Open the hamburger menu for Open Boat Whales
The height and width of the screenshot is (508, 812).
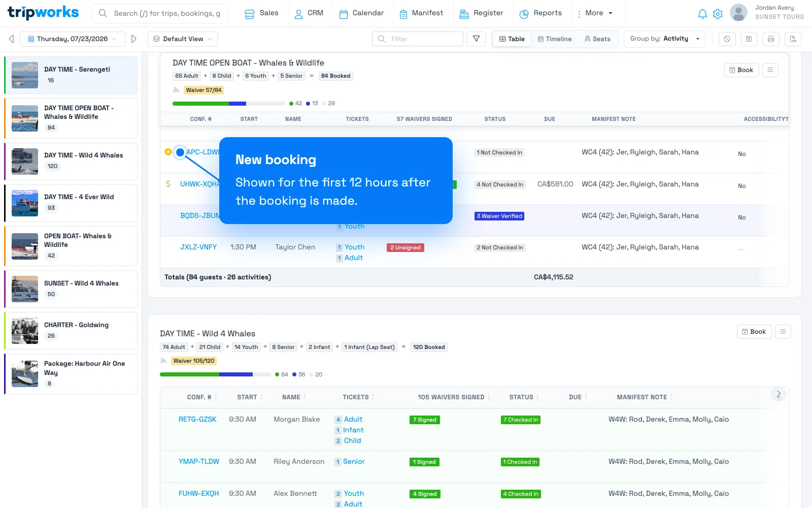pos(770,70)
